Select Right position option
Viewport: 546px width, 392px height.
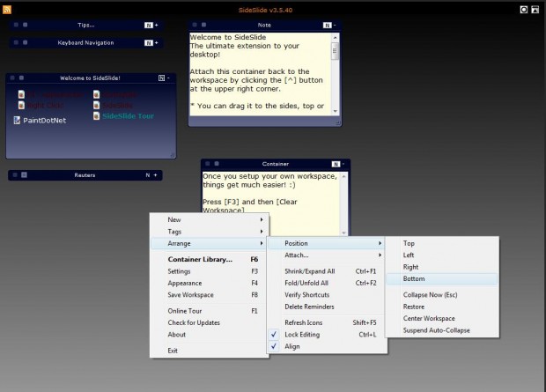442,267
